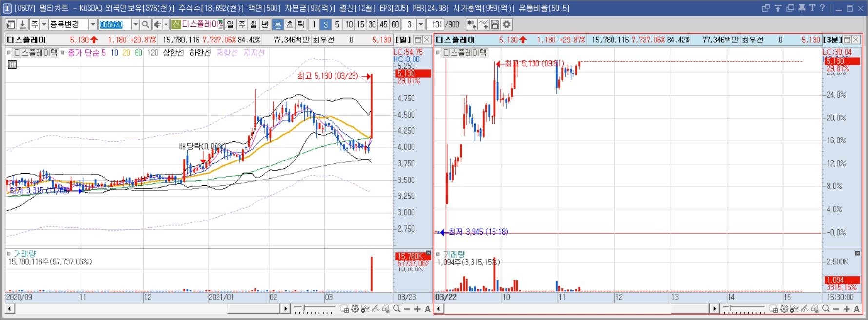868x320 pixels.
Task: Click the speaker sound icon
Action: click(x=157, y=24)
